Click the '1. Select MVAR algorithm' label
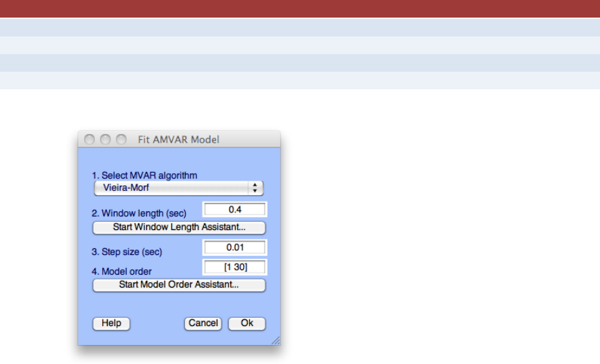 point(145,175)
